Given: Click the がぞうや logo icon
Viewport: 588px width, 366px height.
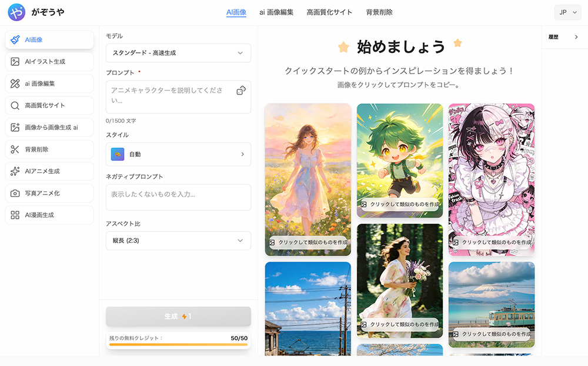Looking at the screenshot, I should pos(16,12).
